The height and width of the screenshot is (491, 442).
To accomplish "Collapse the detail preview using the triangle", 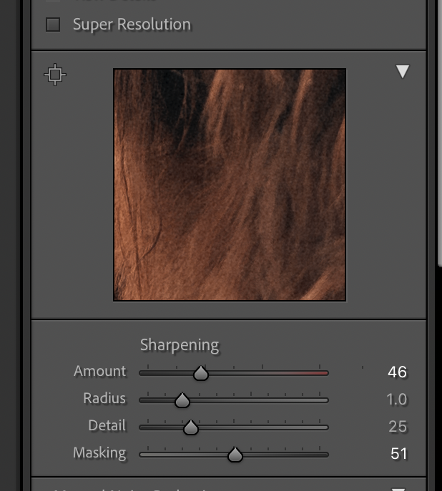I will tap(402, 71).
